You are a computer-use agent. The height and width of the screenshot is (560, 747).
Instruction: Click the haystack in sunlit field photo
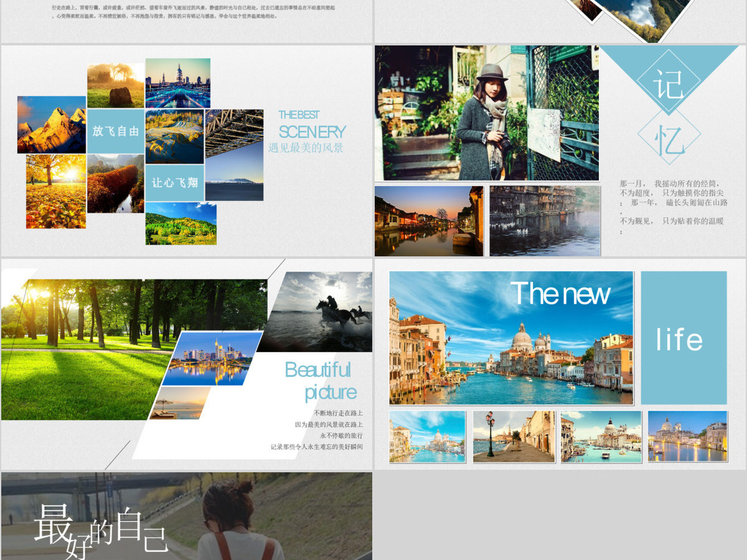[116, 85]
